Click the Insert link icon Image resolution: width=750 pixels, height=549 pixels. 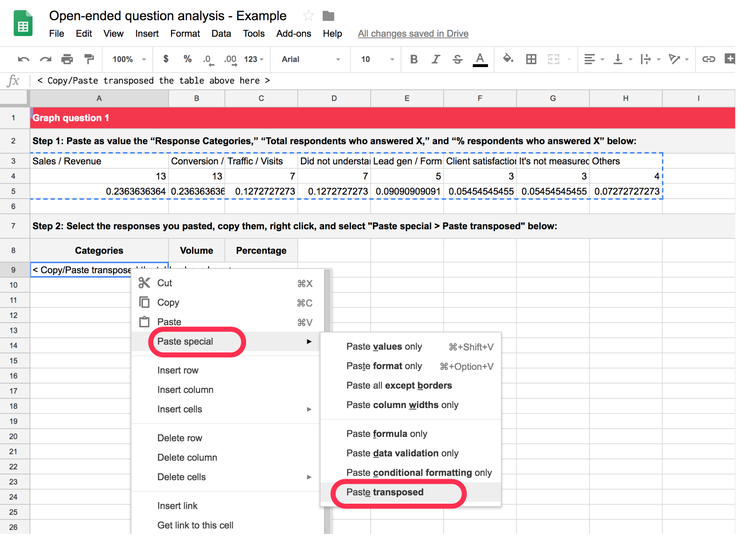708,59
